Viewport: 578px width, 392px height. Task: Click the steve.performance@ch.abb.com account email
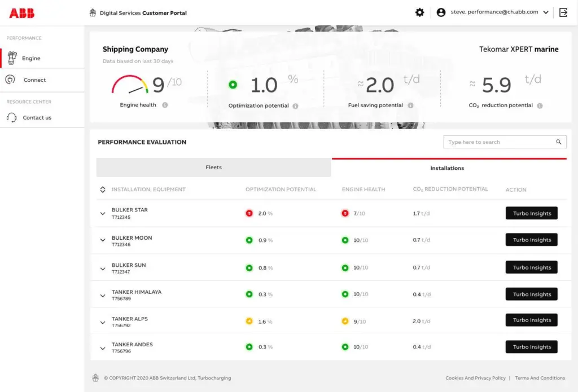494,12
